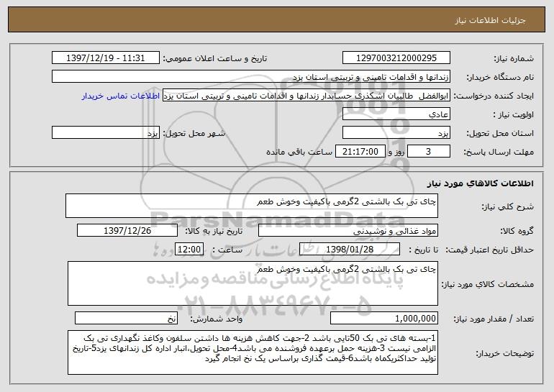
Task: Click the need date field 1397/12/26
Action: 127,231
